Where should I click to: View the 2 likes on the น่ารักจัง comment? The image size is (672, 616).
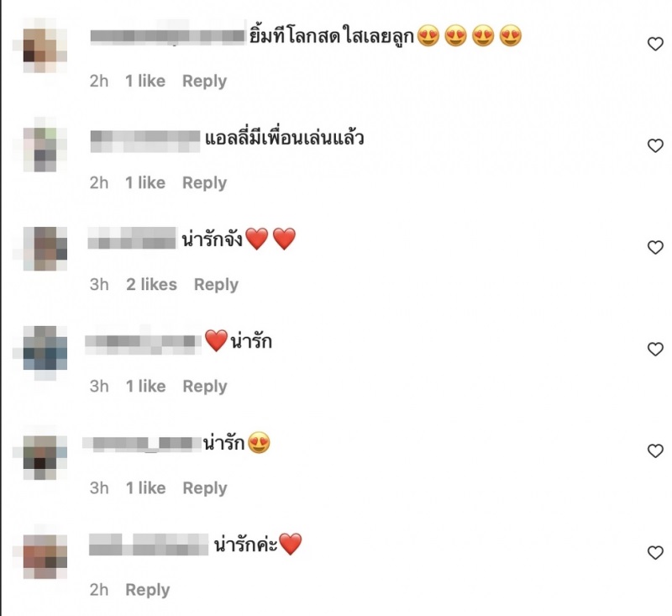click(x=151, y=285)
